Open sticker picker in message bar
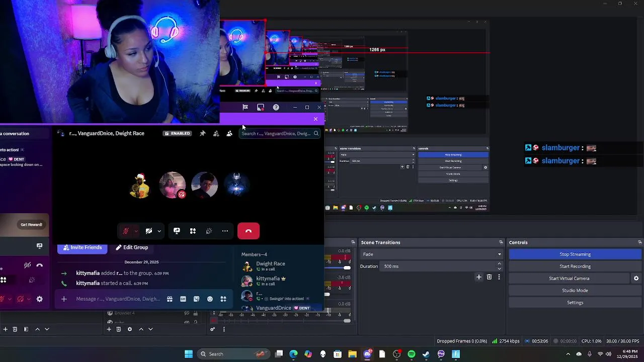Image resolution: width=644 pixels, height=362 pixels. pos(196,299)
